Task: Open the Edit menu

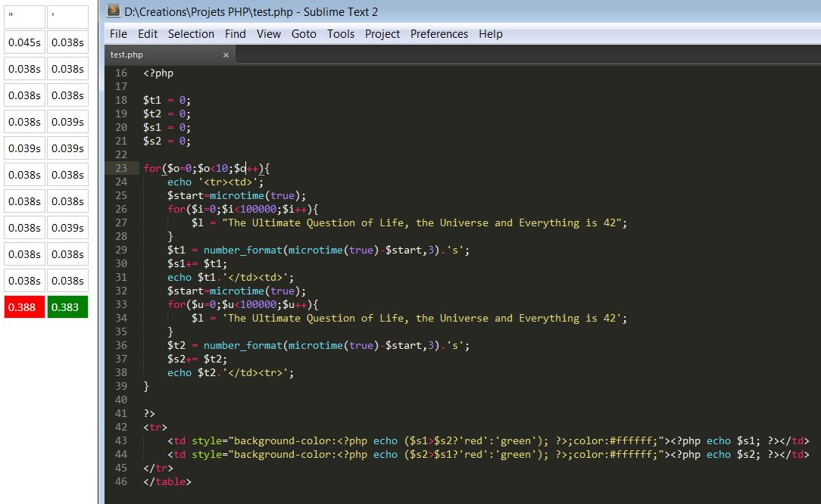Action: coord(148,34)
